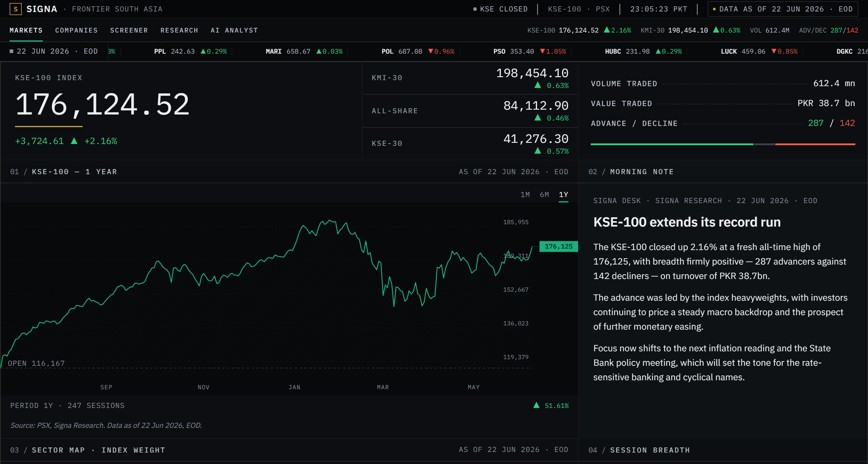Viewport: 868px width, 464px height.
Task: Click the POL ticker item
Action: (418, 52)
